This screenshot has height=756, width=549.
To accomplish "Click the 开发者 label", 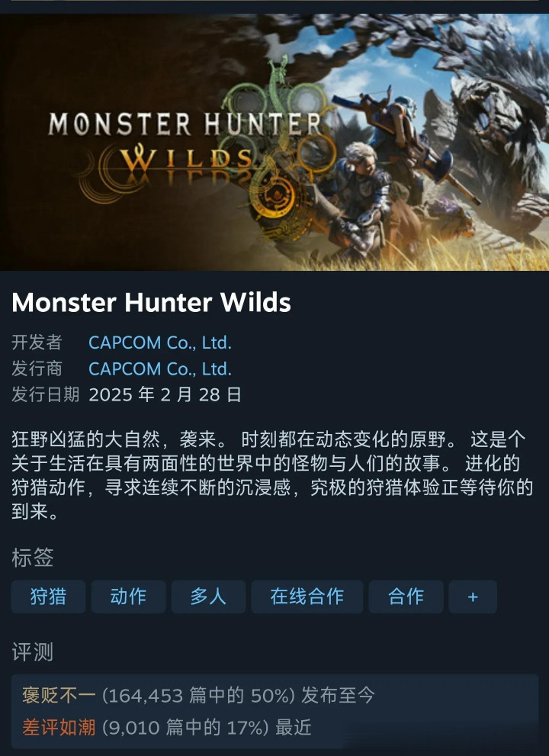I will [x=37, y=343].
